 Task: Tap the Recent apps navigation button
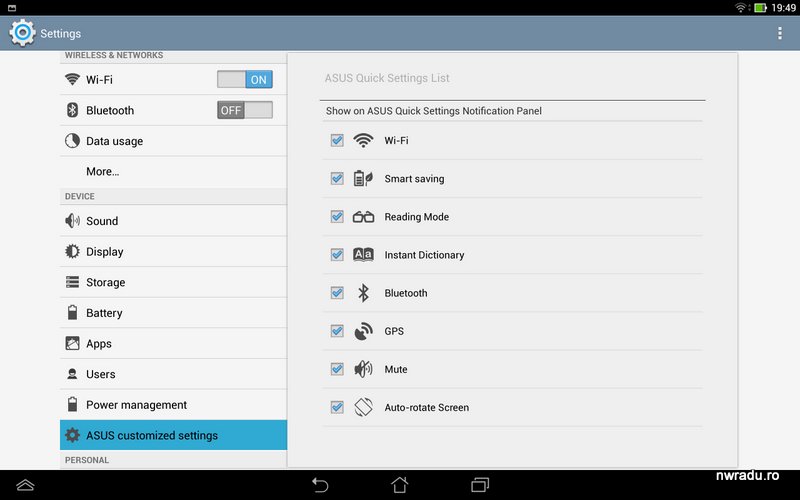coord(480,484)
